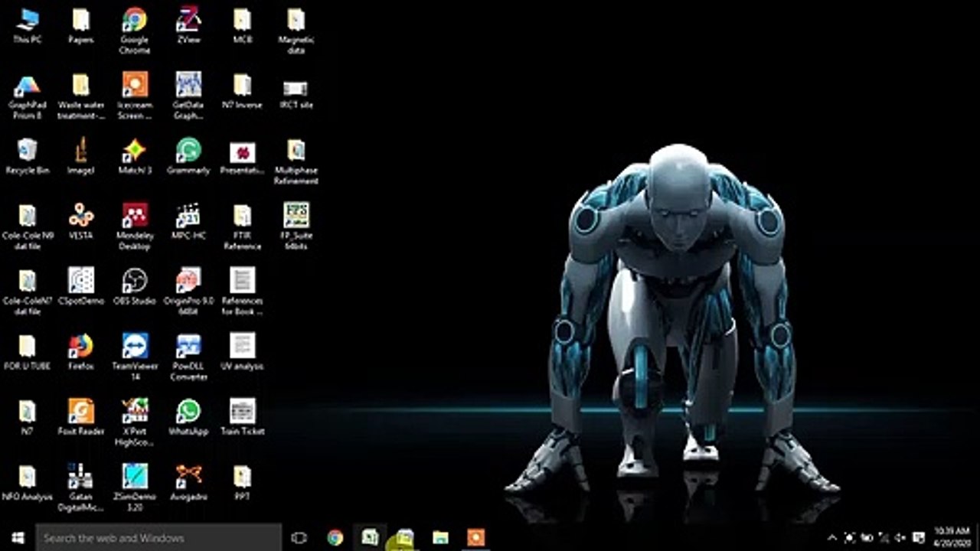
Task: Open Task View from the taskbar
Action: coord(299,538)
